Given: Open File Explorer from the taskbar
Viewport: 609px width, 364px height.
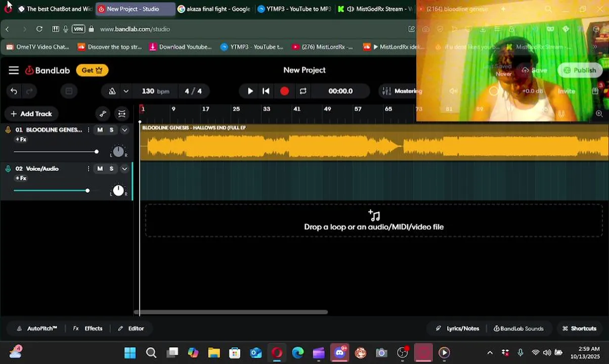Looking at the screenshot, I should tap(214, 353).
